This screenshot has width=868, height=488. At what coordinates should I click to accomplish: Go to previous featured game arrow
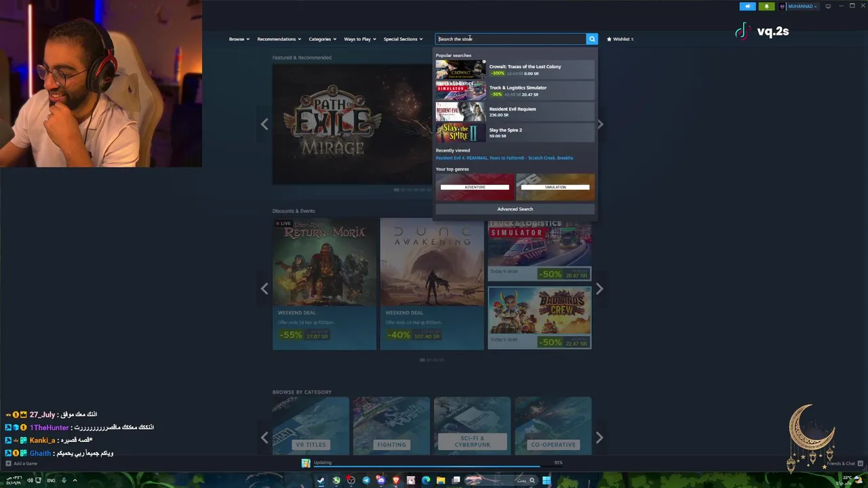tap(264, 124)
